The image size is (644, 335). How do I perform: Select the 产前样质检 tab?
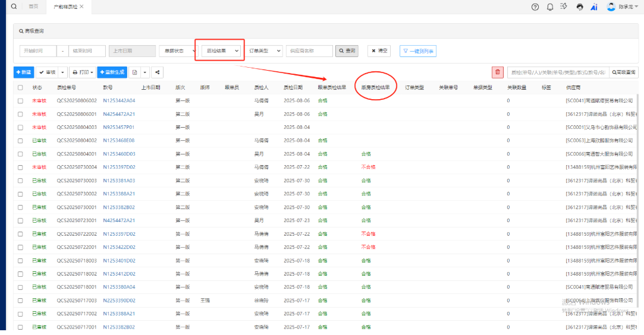pyautogui.click(x=65, y=7)
